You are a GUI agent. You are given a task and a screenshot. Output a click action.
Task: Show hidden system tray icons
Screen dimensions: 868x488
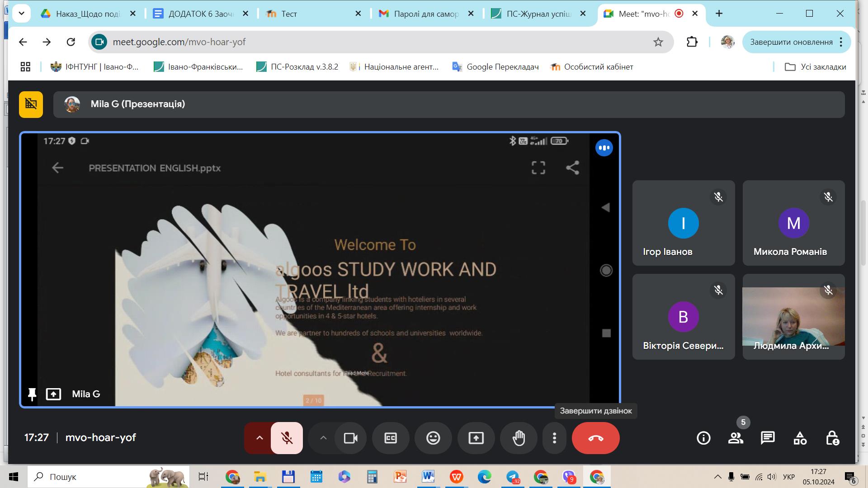pos(717,477)
